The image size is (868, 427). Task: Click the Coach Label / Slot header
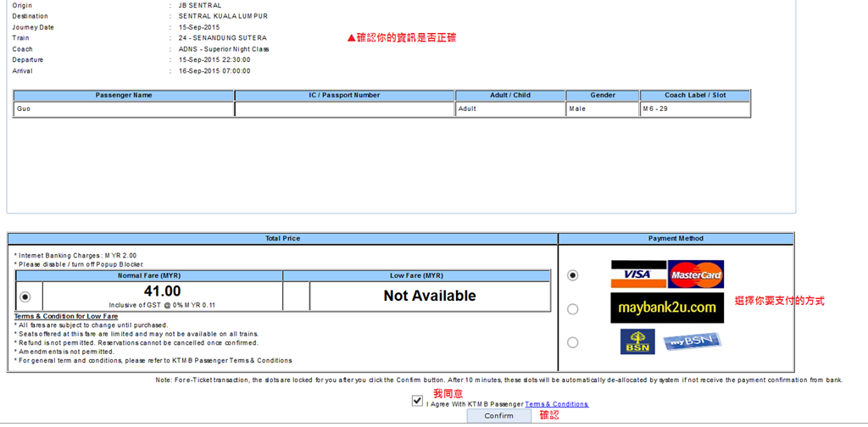695,95
